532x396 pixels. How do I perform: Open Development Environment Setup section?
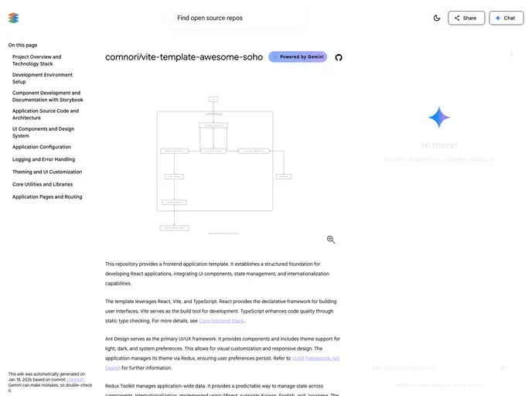(43, 78)
